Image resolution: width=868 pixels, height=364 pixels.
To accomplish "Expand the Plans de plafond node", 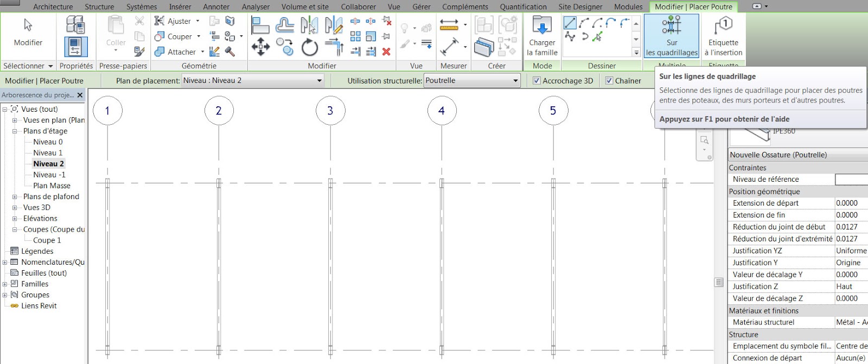I will pos(15,196).
